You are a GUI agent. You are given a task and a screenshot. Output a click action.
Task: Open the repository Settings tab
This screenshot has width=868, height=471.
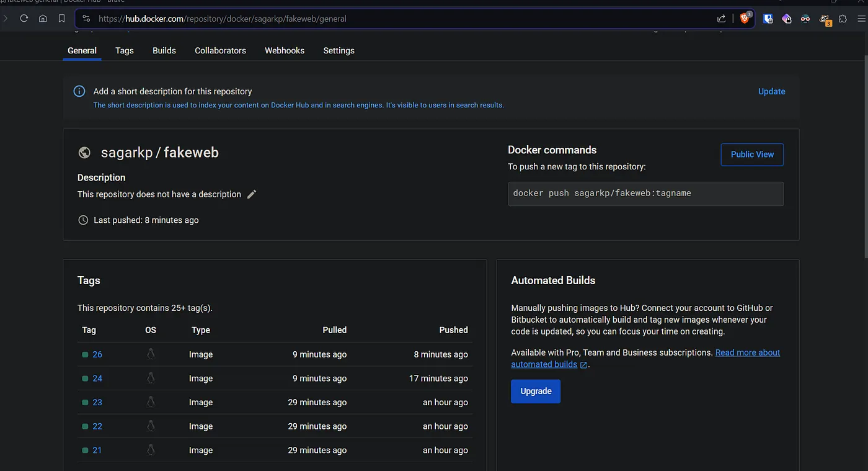pos(339,51)
